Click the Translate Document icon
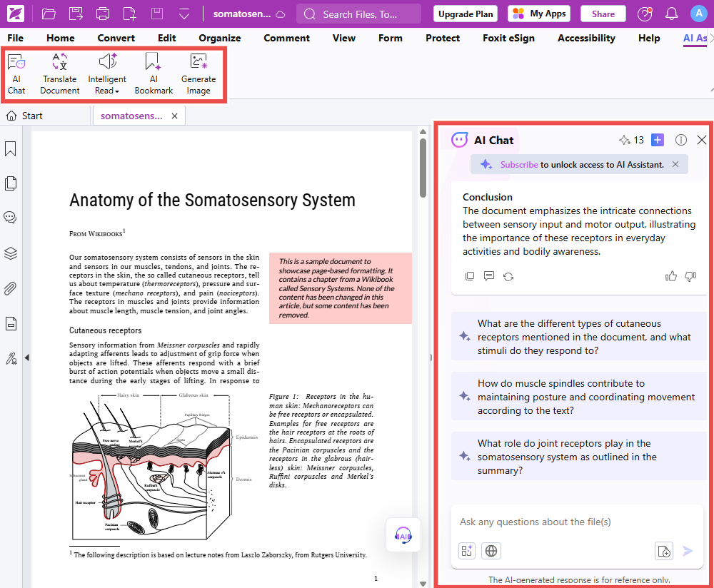The image size is (714, 588). (x=60, y=73)
